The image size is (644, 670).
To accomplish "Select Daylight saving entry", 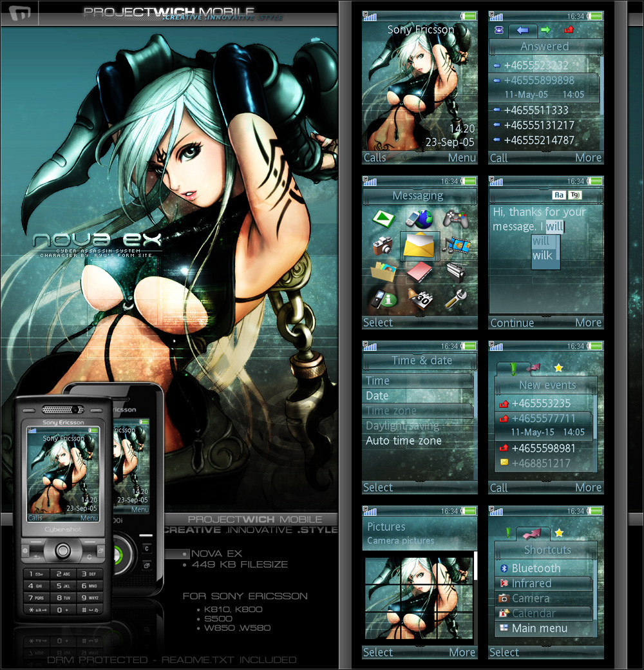I will coord(417,426).
